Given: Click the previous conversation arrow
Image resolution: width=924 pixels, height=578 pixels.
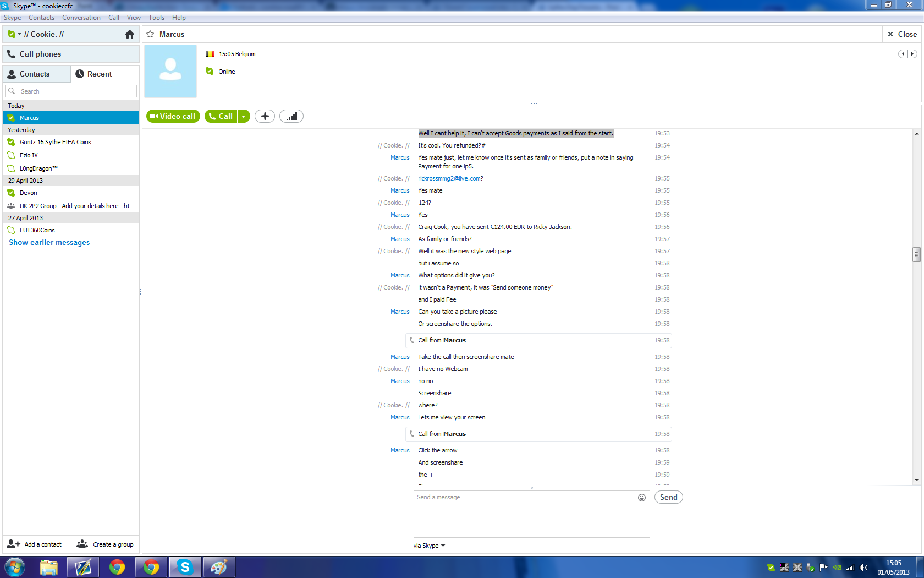Looking at the screenshot, I should (x=903, y=54).
